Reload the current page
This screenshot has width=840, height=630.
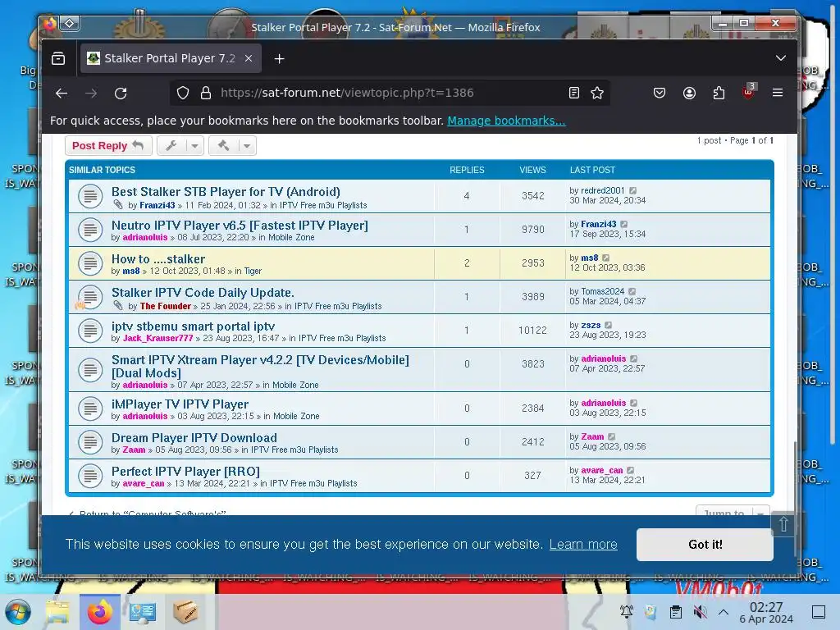tap(121, 94)
